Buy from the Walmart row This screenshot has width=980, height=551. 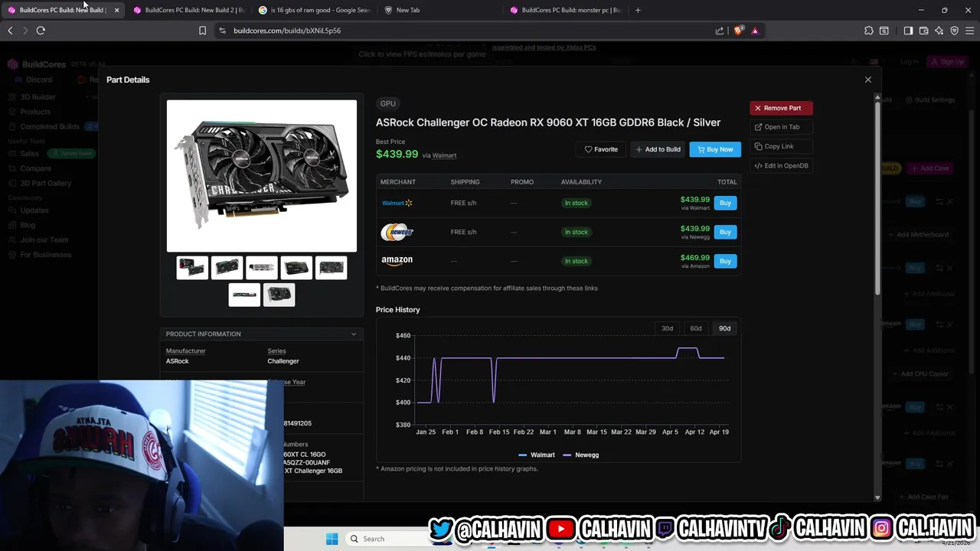pyautogui.click(x=725, y=203)
